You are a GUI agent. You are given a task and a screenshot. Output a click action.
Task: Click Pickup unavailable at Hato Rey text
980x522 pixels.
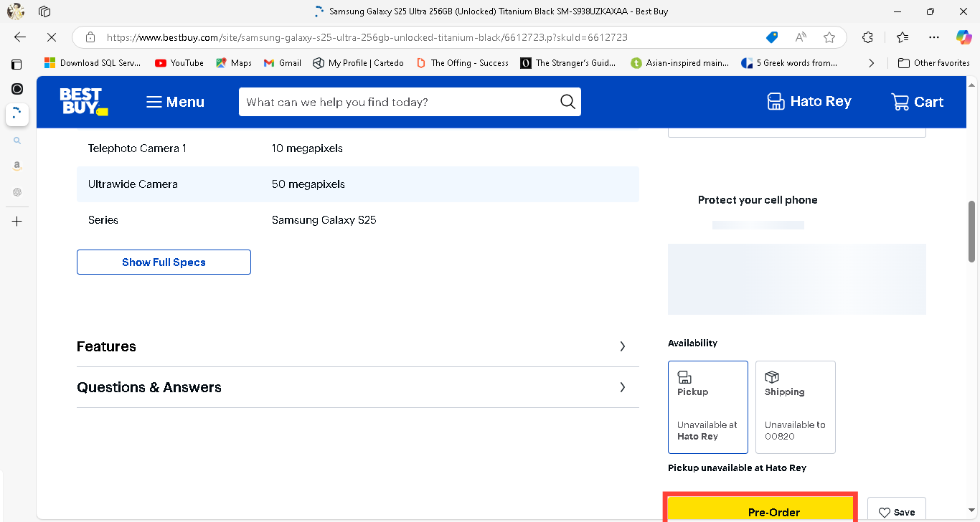[x=737, y=468]
